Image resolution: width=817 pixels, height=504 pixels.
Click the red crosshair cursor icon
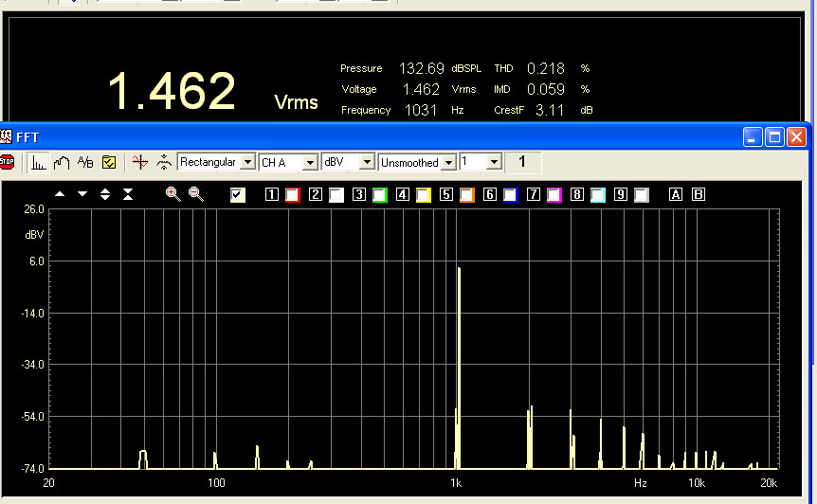pyautogui.click(x=140, y=162)
